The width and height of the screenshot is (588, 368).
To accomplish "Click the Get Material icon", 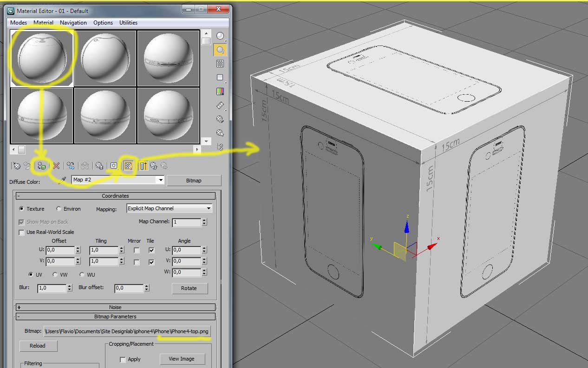I will click(17, 165).
